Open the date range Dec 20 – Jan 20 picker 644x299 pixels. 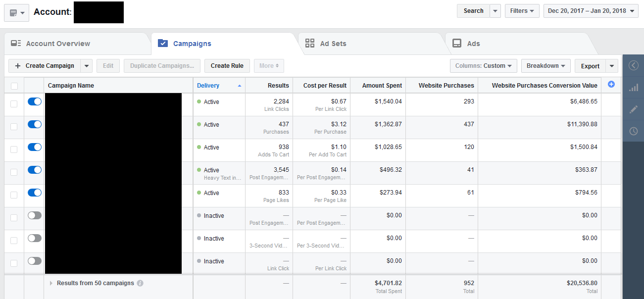(591, 11)
